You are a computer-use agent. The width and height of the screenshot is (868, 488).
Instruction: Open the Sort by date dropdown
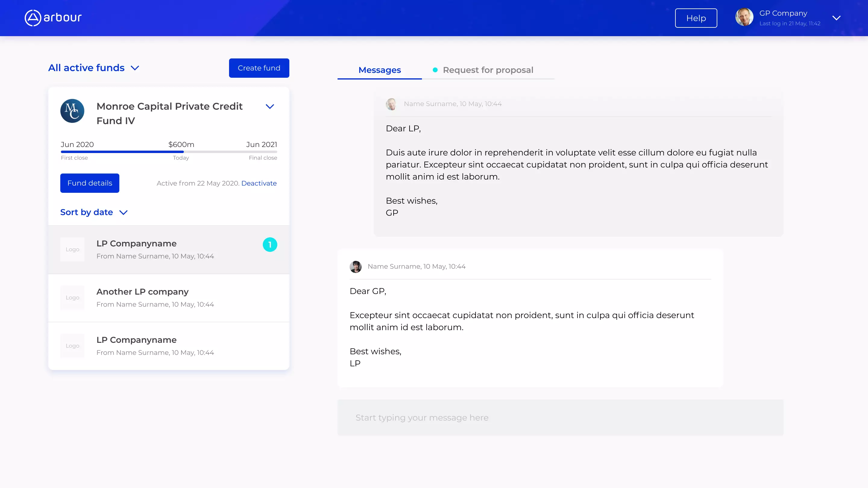tap(94, 212)
